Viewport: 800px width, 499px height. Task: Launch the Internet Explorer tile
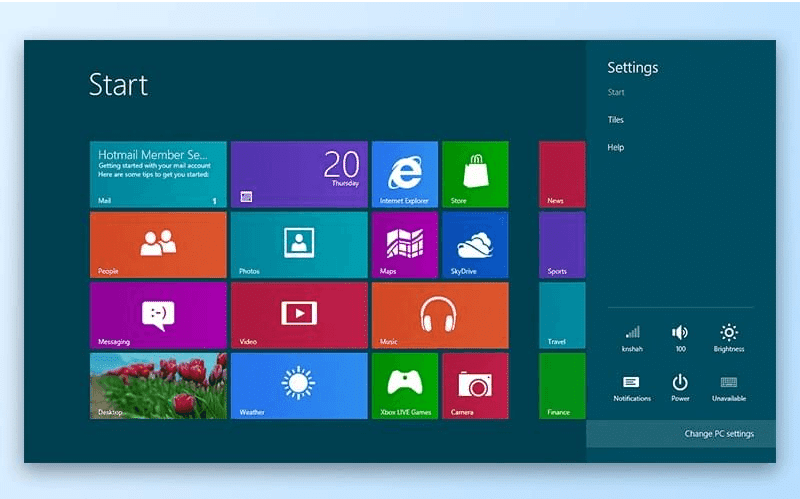pos(405,174)
